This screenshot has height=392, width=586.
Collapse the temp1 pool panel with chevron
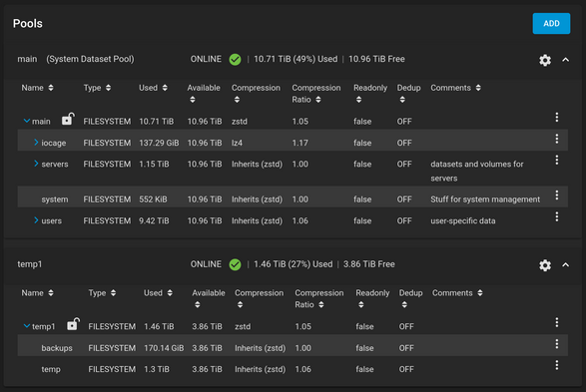pyautogui.click(x=565, y=265)
